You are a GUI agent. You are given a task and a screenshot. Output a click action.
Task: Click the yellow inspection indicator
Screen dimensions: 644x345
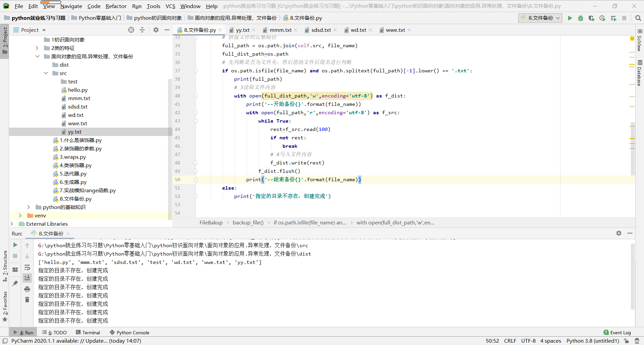(632, 39)
